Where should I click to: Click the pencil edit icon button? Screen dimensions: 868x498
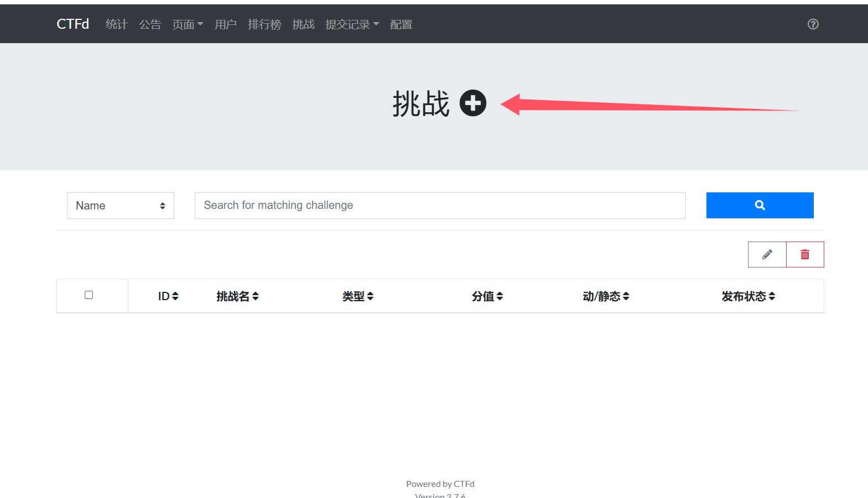click(x=767, y=254)
